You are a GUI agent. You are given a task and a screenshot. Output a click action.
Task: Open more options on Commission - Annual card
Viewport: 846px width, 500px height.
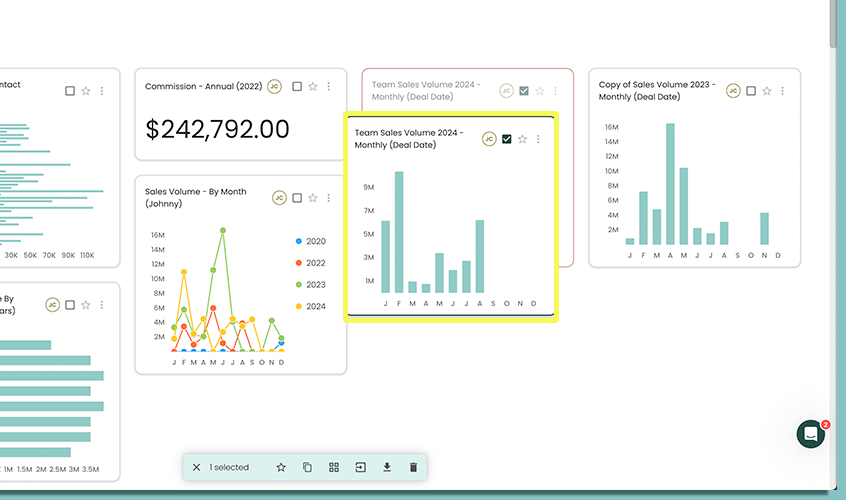[x=328, y=87]
